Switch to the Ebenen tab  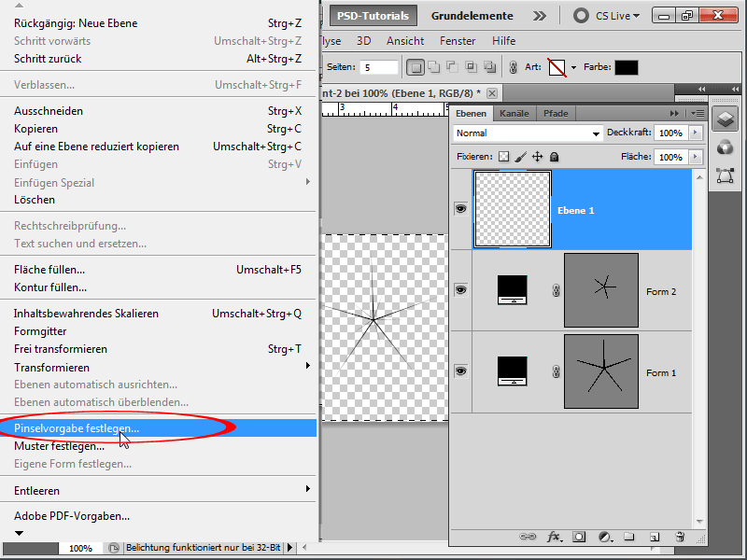471,113
